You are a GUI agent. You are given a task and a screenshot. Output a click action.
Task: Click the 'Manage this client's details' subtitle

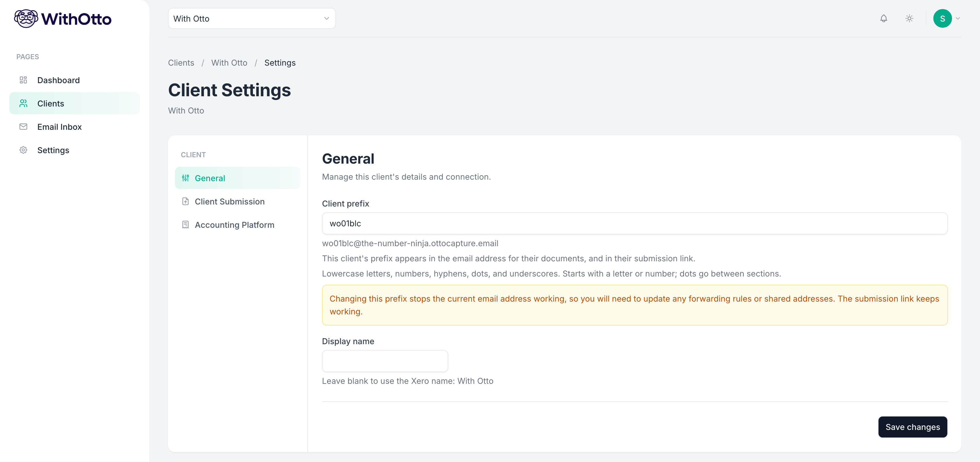point(406,176)
